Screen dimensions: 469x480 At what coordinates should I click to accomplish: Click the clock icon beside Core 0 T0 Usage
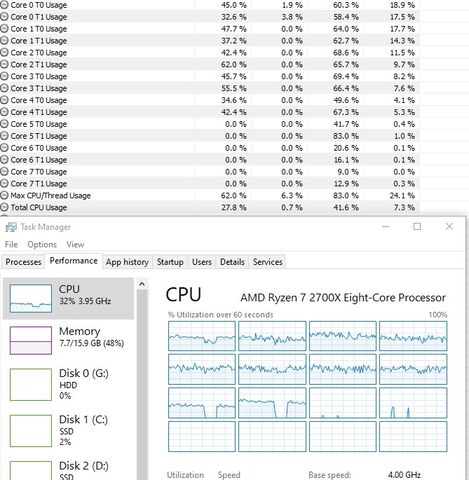pos(4,5)
